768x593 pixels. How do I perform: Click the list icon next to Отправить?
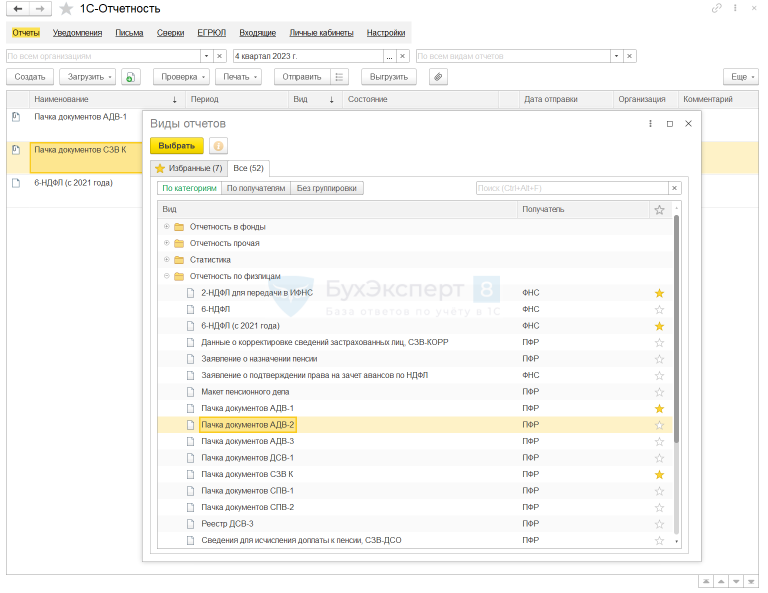(x=340, y=77)
